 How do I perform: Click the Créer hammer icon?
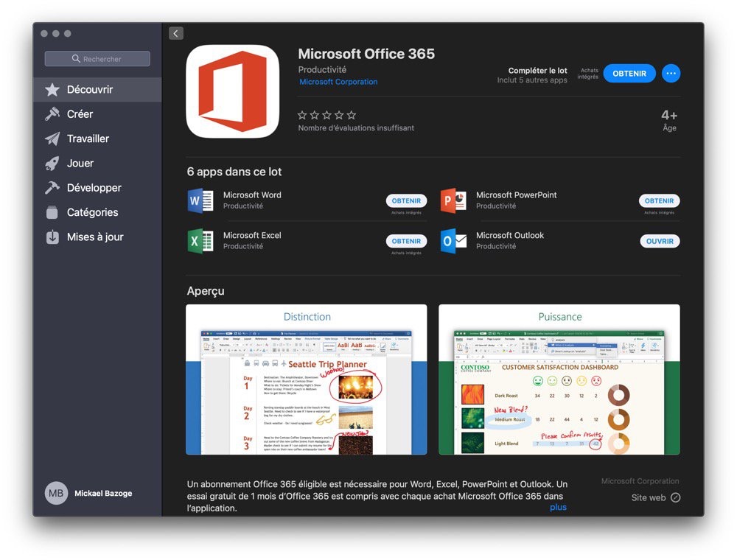click(52, 114)
